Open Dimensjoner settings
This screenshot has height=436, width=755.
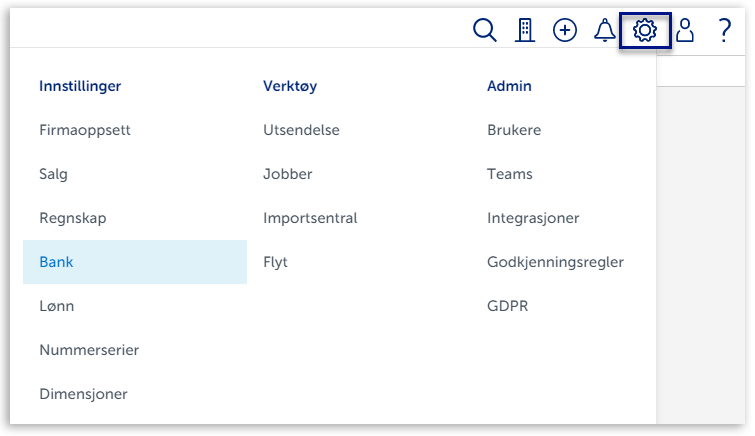[84, 394]
